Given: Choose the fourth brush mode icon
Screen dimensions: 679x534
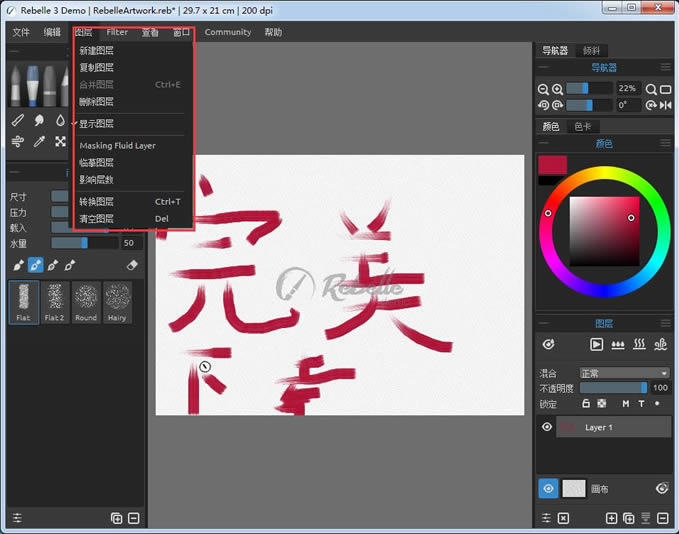Looking at the screenshot, I should (x=70, y=265).
